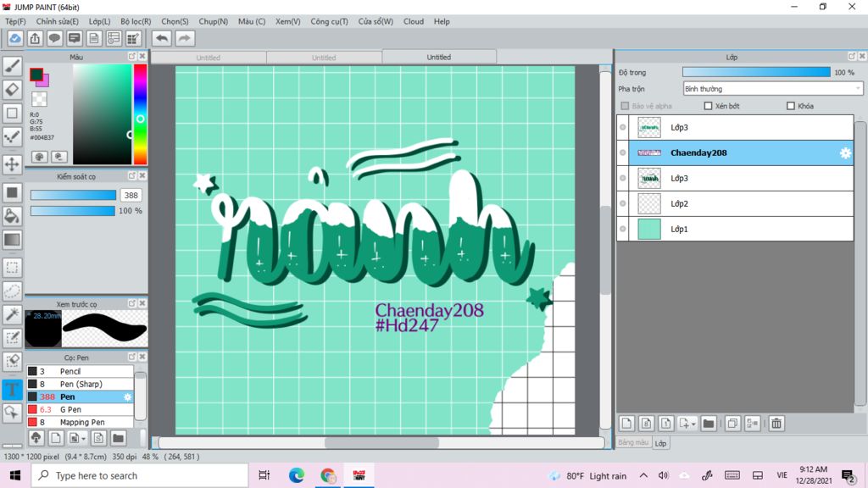Select the Pencil brush
This screenshot has height=488, width=868.
click(x=81, y=371)
